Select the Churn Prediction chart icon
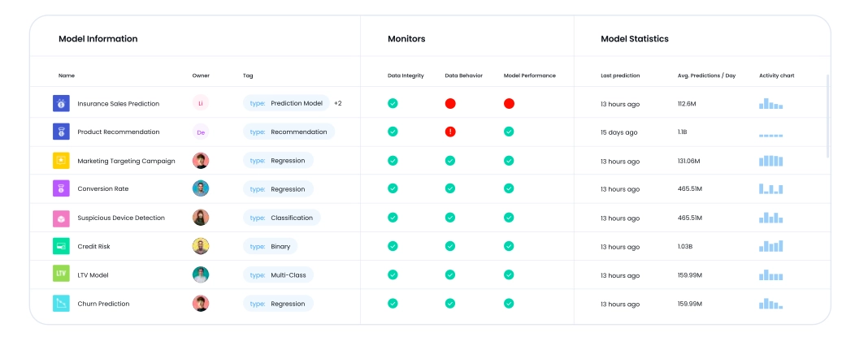 61,304
